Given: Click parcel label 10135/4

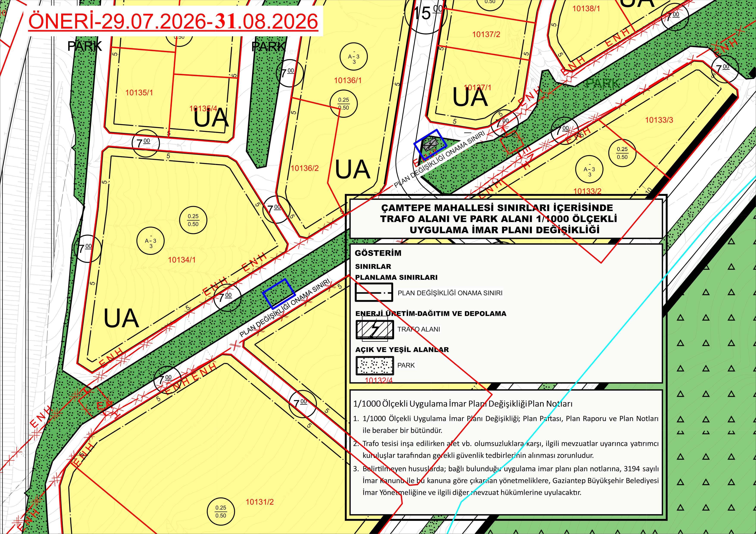Looking at the screenshot, I should [203, 108].
